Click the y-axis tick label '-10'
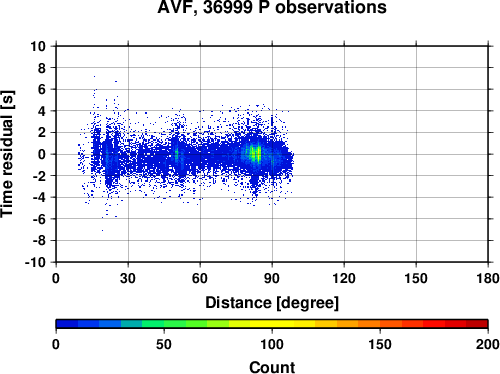Screen dimensions: 500x374 coord(35,262)
